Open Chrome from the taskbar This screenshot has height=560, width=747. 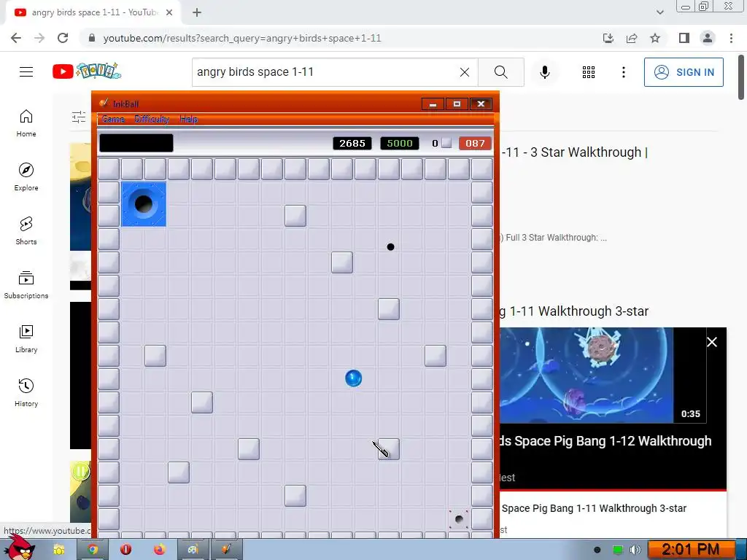pyautogui.click(x=93, y=550)
